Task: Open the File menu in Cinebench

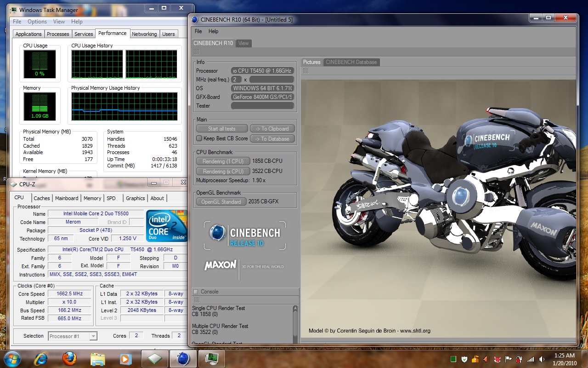Action: [x=198, y=31]
